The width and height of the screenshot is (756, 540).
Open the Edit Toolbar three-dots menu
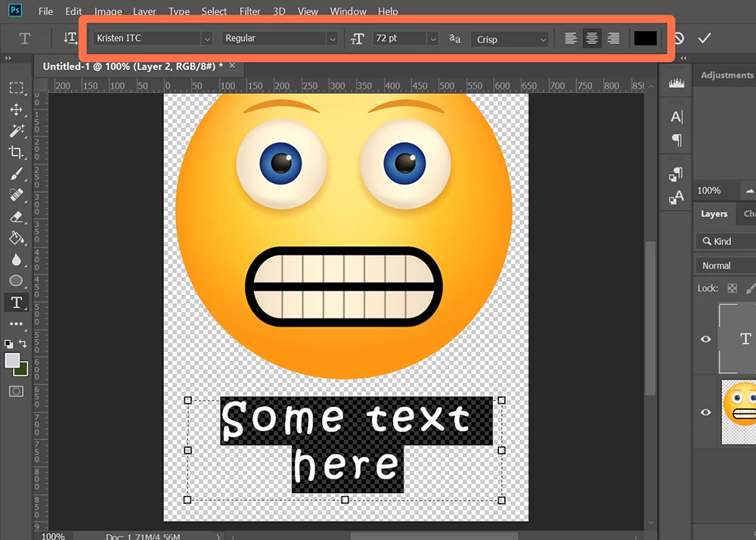(x=16, y=324)
